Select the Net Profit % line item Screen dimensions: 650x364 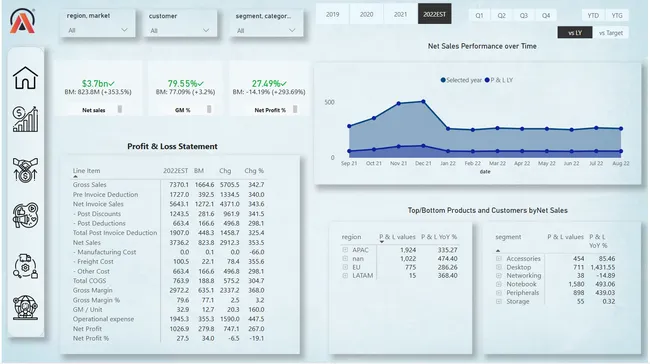(91, 338)
